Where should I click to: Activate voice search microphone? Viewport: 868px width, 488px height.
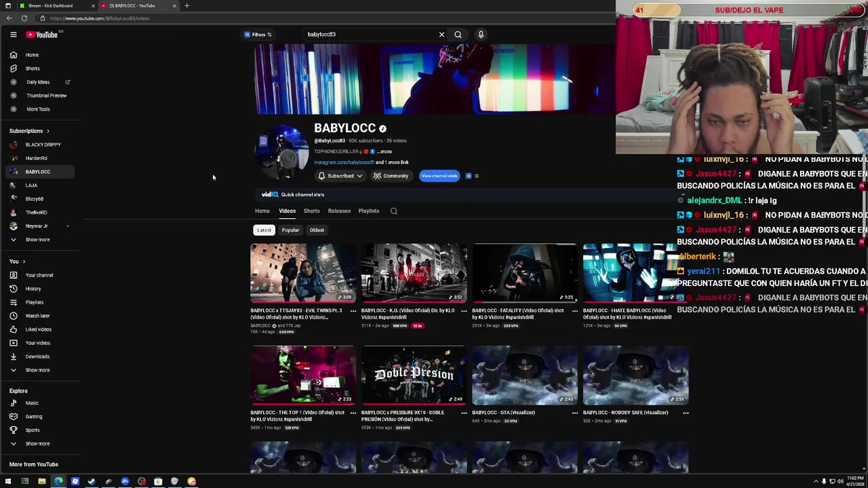481,35
